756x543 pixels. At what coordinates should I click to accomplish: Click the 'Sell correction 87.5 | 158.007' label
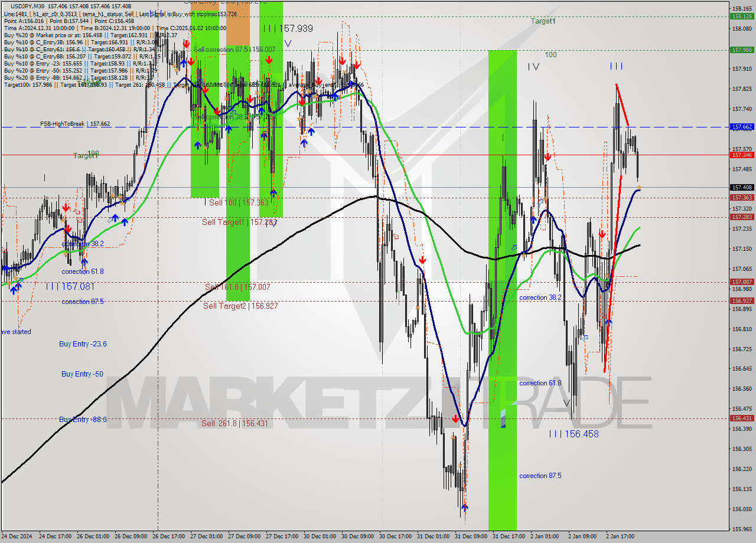(234, 50)
